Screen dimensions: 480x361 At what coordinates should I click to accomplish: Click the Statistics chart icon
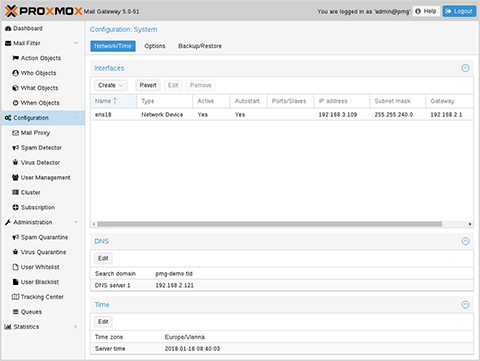[8, 327]
